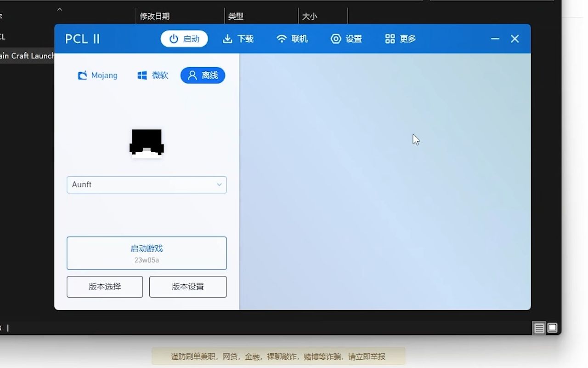Launch game with 启动游戏 button

coord(147,253)
